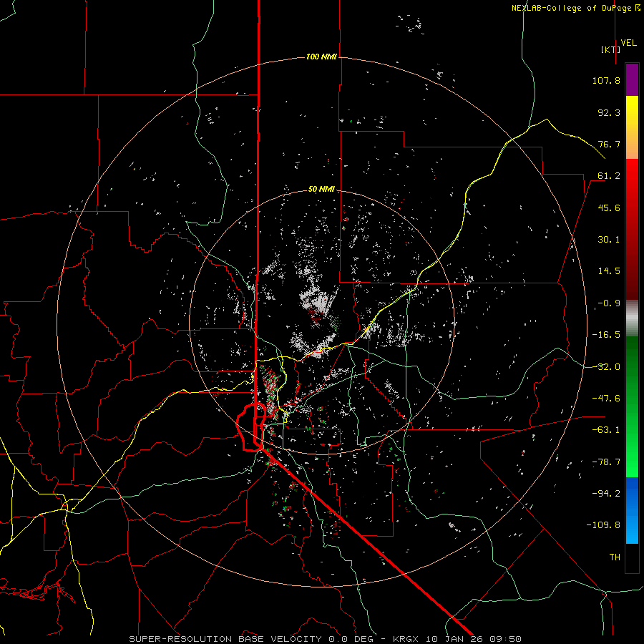This screenshot has width=644, height=644.
Task: Select the -78.7 velocity scale value
Action: point(606,462)
